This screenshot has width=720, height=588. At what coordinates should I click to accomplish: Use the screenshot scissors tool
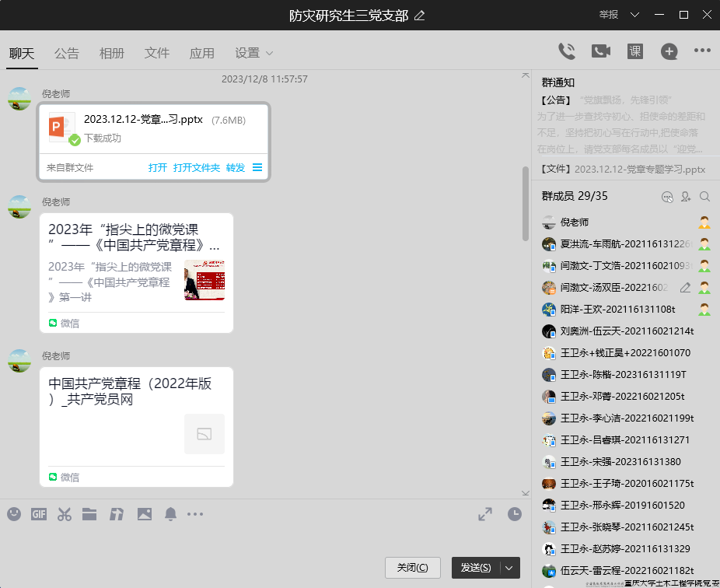click(x=65, y=513)
